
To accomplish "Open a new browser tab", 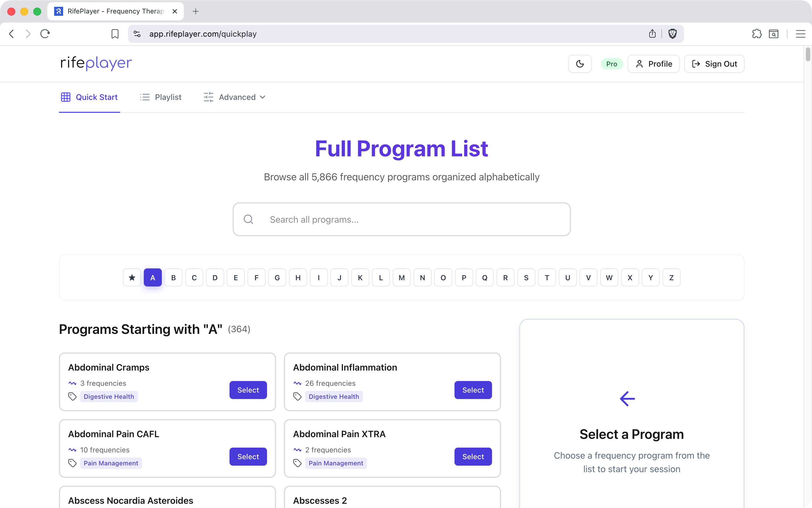I will [196, 11].
